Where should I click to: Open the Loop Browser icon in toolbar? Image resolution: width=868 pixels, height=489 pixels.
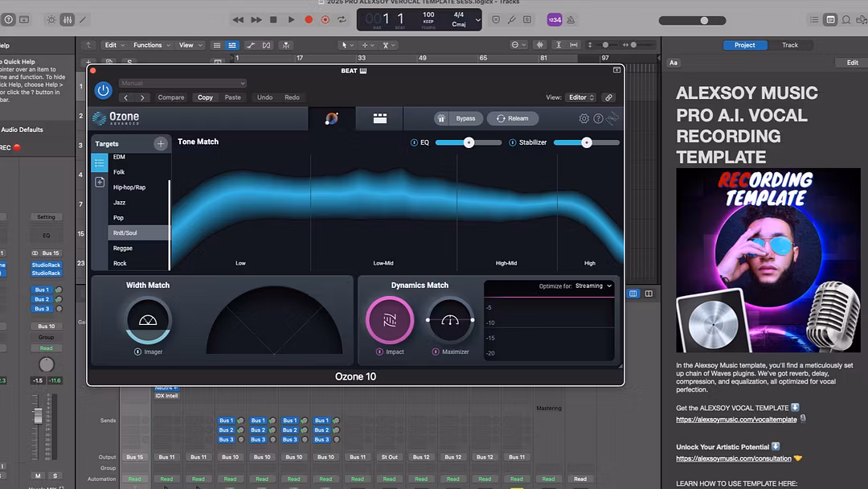point(846,20)
